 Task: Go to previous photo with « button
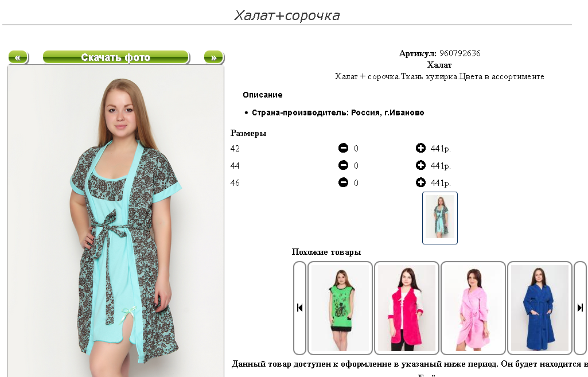18,57
